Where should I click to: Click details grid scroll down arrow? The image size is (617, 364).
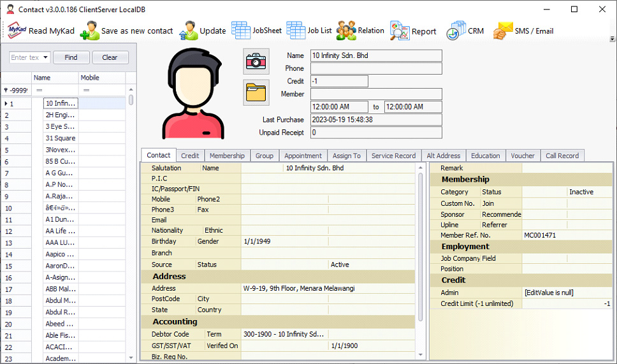click(x=420, y=354)
